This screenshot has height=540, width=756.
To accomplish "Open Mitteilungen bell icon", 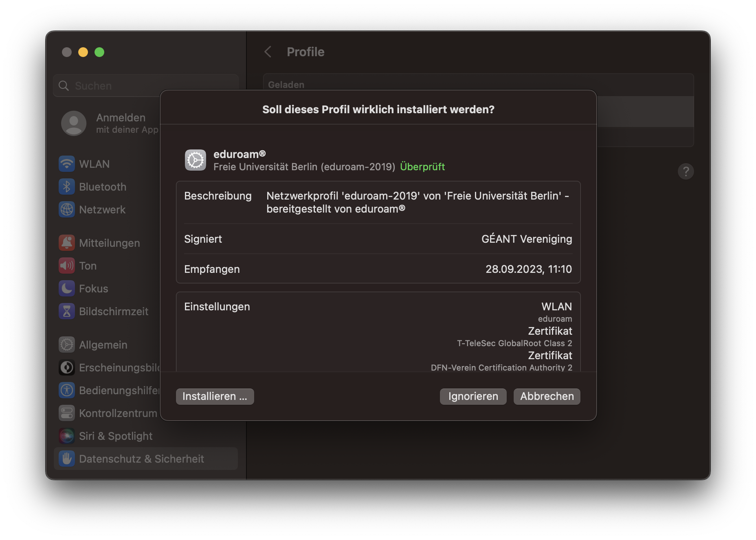I will click(67, 243).
